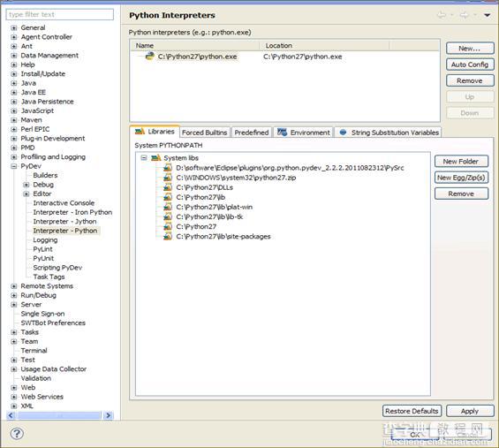Image resolution: width=499 pixels, height=448 pixels.
Task: Click the System libs library icon
Action: [x=156, y=157]
